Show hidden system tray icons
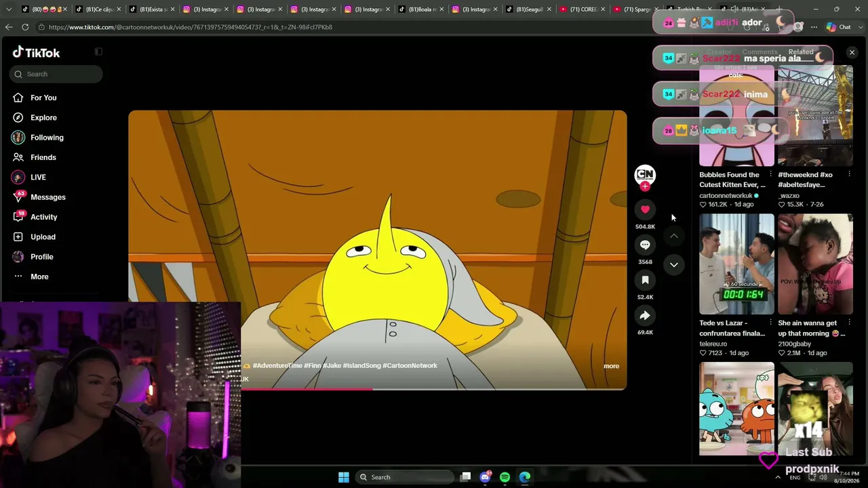Screen dimensions: 868x488 pyautogui.click(x=778, y=477)
